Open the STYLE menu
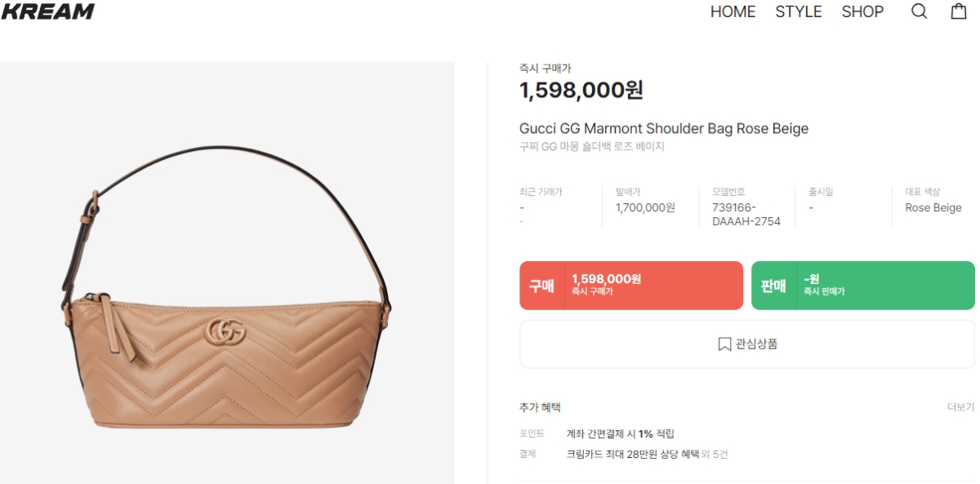 (799, 11)
